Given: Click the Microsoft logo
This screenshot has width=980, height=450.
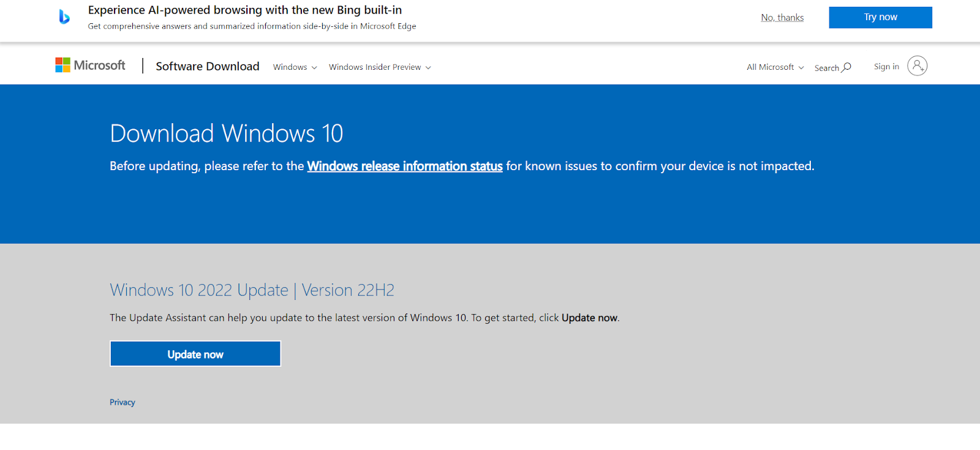Looking at the screenshot, I should click(x=90, y=65).
